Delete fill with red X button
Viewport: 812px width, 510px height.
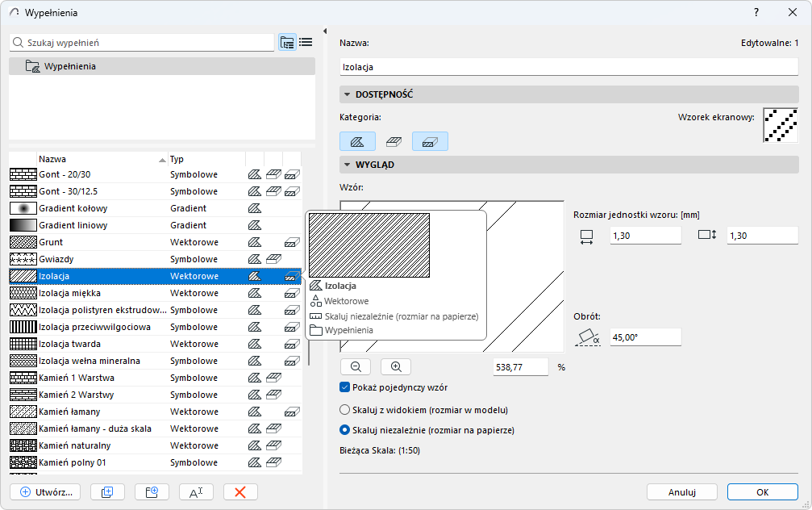pos(240,491)
